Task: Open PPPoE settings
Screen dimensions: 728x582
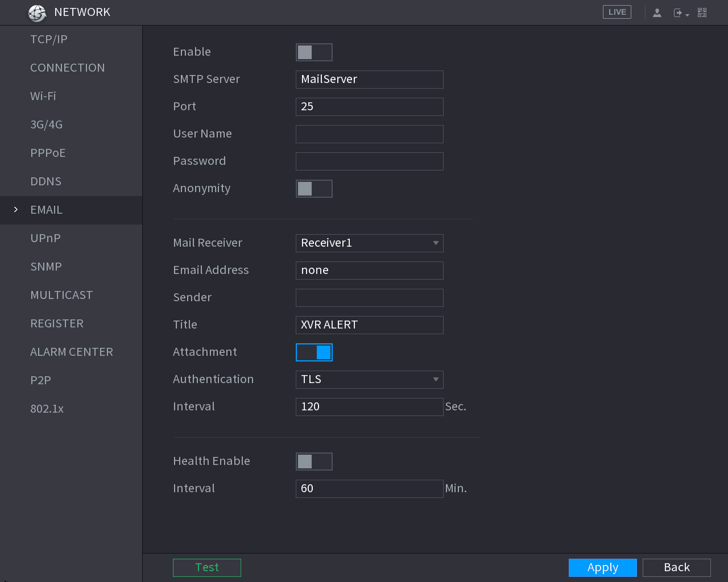Action: (71, 153)
